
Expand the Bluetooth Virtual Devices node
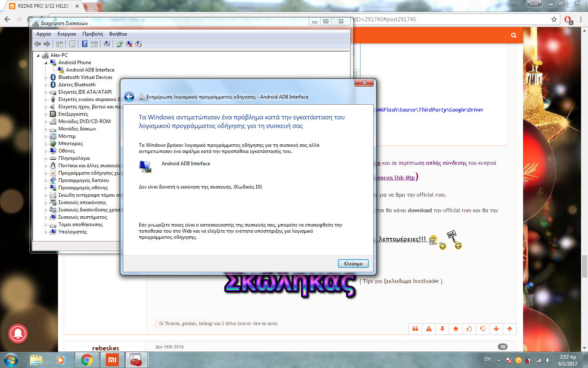[x=46, y=78]
